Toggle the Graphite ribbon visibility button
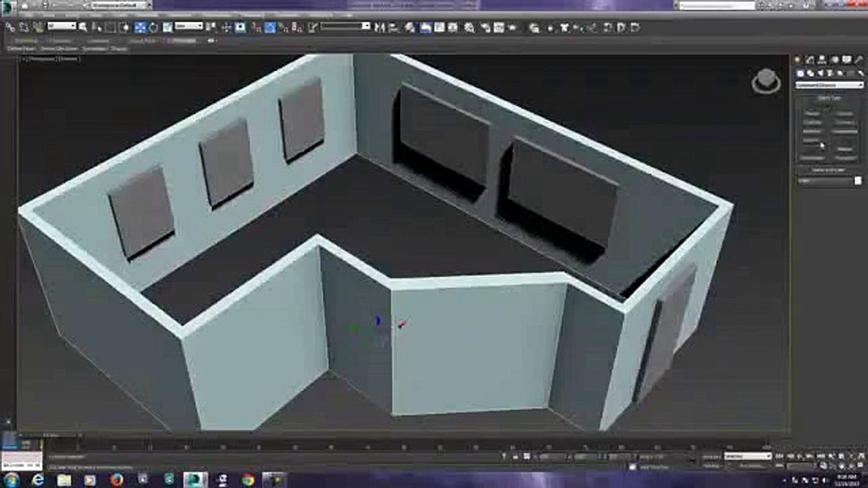 pos(426,28)
